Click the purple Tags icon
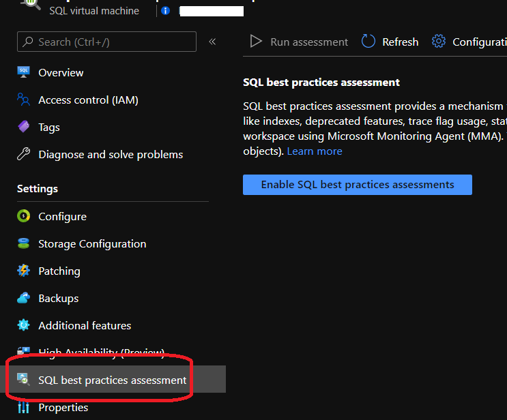Screen dimensions: 507x420 click(x=24, y=127)
